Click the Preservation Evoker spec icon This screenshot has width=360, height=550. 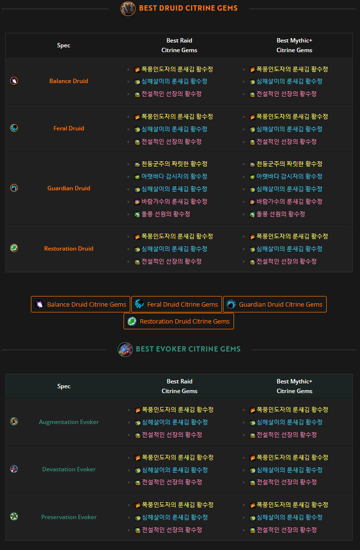point(14,516)
